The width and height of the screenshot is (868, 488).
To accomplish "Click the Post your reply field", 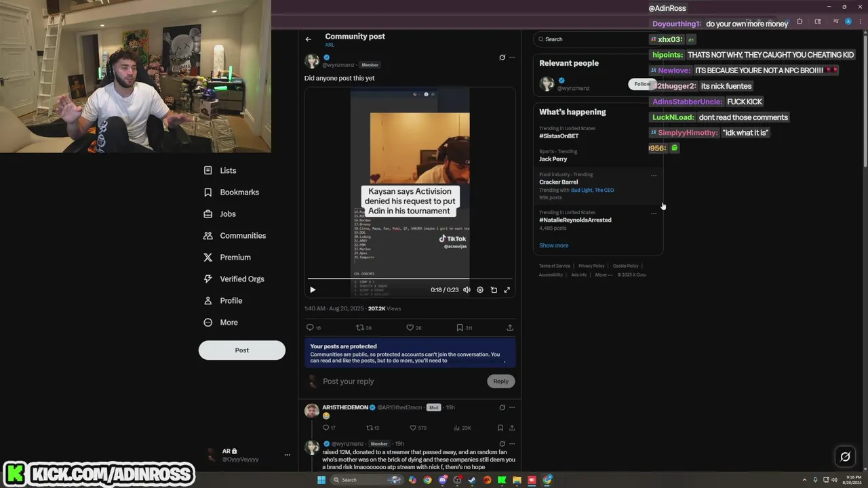I will [x=403, y=381].
